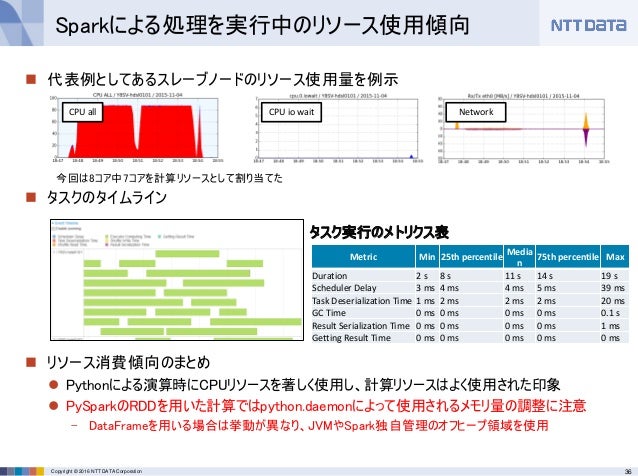Image resolution: width=638 pixels, height=476 pixels.
Task: Open the red CPU ALL usage graph
Action: click(137, 127)
